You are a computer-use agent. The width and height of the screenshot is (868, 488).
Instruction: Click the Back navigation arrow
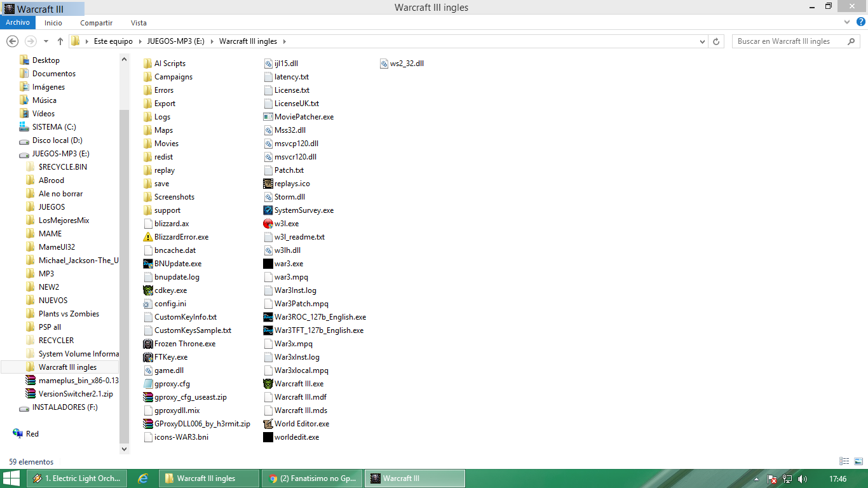[12, 41]
